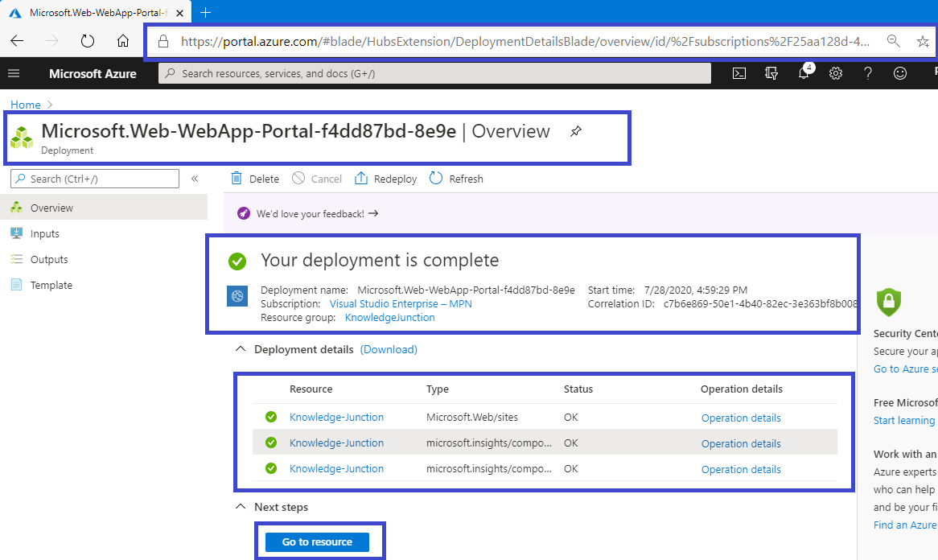Open portal settings gear
This screenshot has height=560, width=938.
click(x=836, y=73)
